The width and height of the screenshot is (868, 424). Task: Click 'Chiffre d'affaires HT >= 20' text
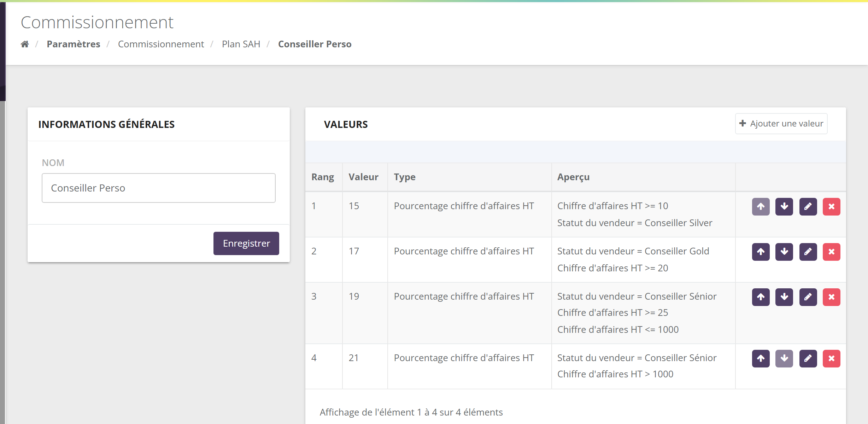point(612,268)
